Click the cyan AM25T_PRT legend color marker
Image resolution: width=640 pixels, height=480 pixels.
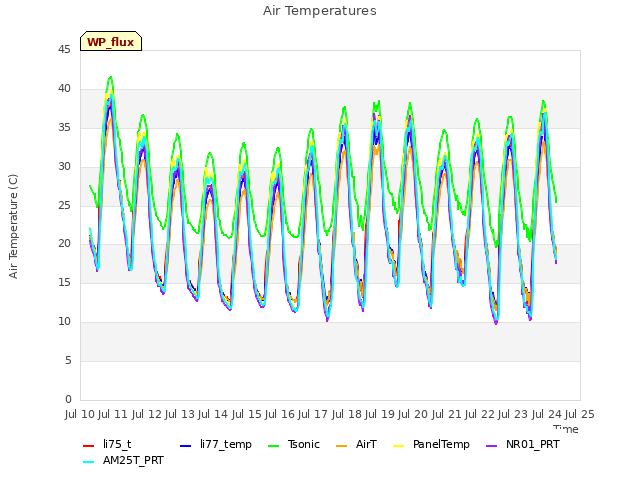(88, 462)
